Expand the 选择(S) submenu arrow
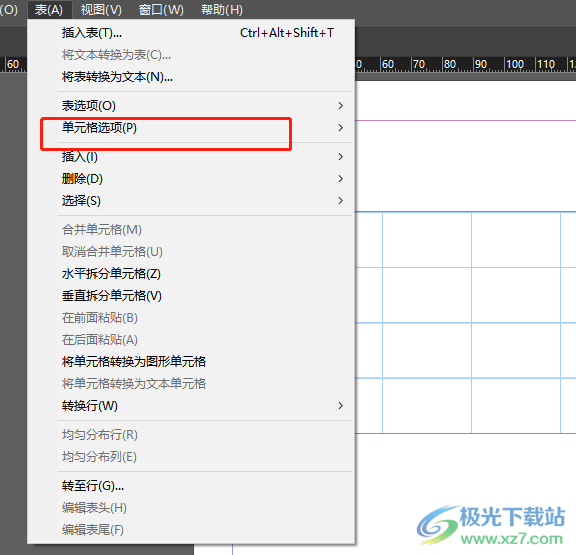The height and width of the screenshot is (555, 576). pyautogui.click(x=341, y=201)
